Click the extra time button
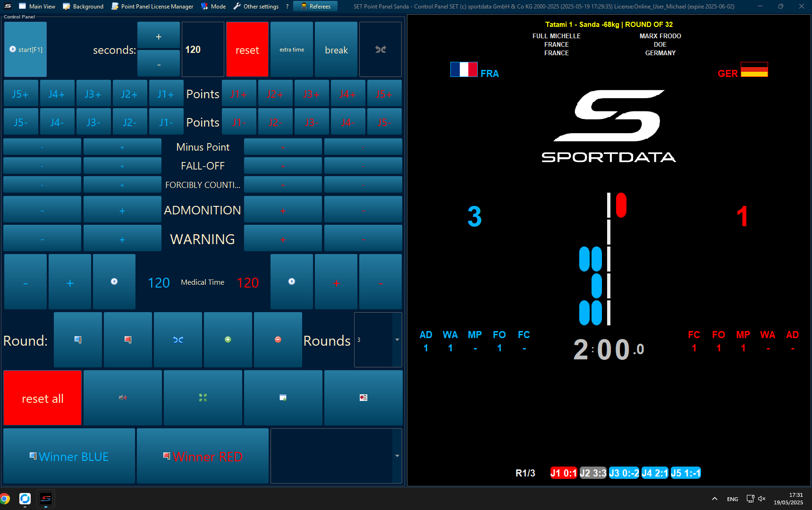The height and width of the screenshot is (510, 812). click(x=292, y=49)
